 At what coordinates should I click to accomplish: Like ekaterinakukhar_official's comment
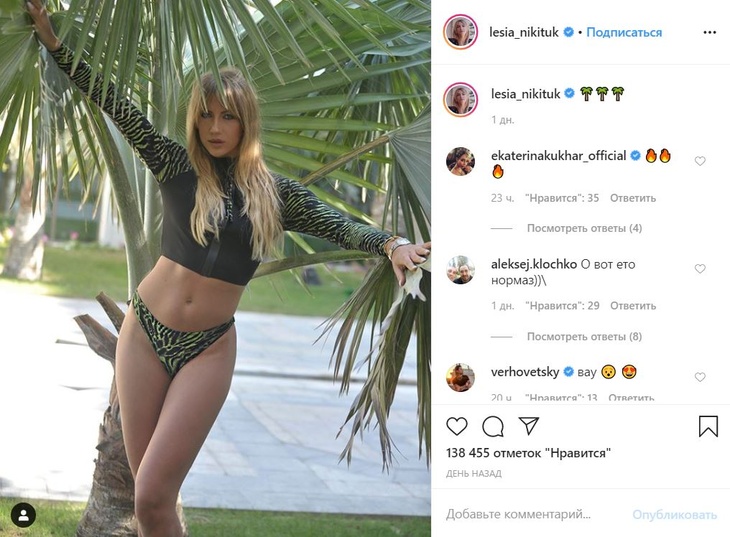700,161
